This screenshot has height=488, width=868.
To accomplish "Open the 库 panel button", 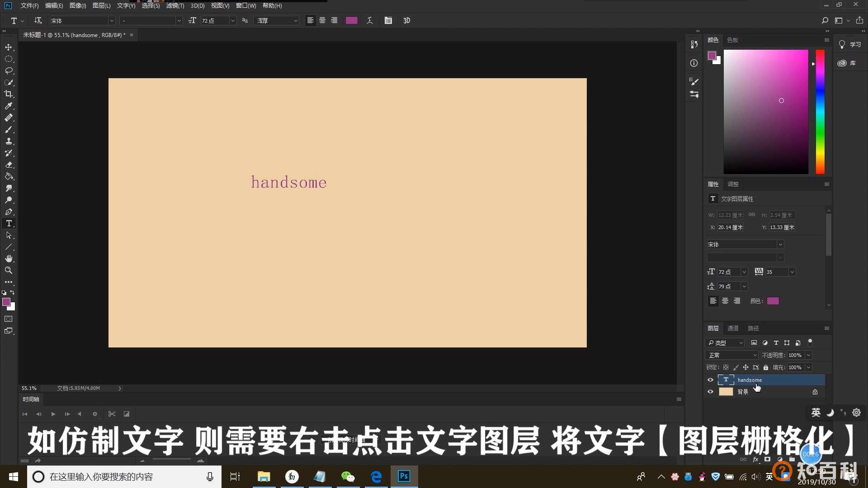I will [847, 63].
